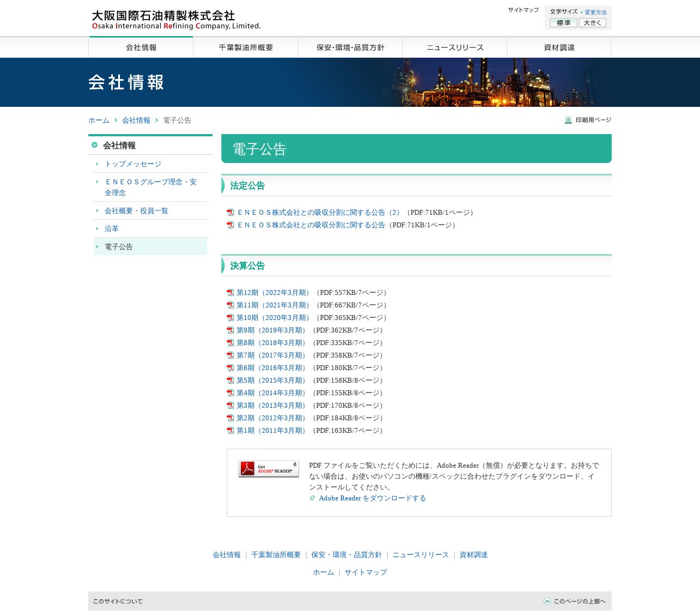
Task: Open the 第6期（2016年3月期） financial notice
Action: 273,368
